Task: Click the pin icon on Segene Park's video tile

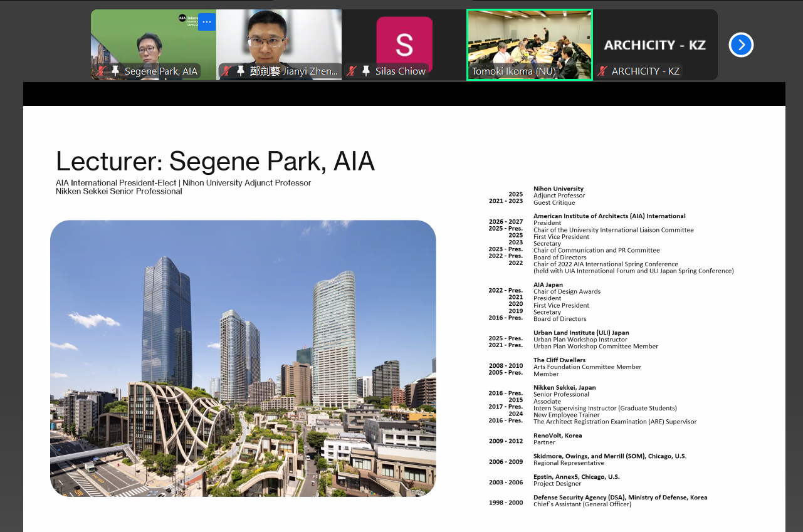Action: click(115, 71)
